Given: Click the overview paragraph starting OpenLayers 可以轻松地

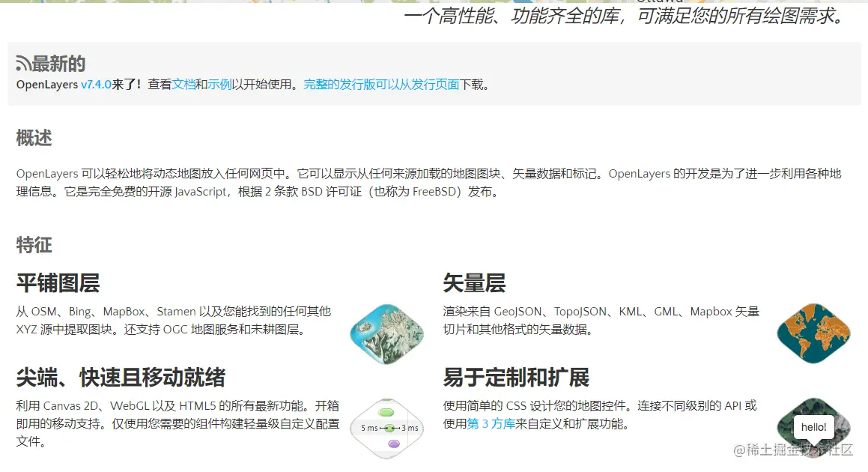Looking at the screenshot, I should click(x=428, y=182).
